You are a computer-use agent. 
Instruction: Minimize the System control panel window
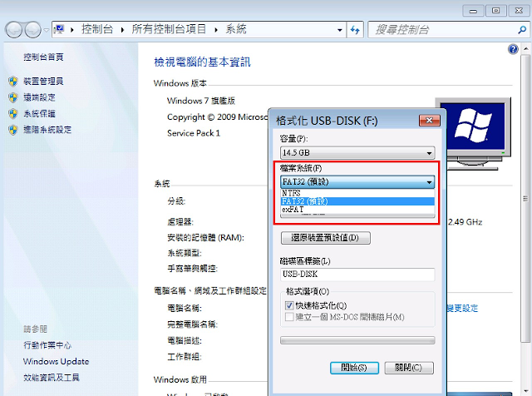click(473, 11)
